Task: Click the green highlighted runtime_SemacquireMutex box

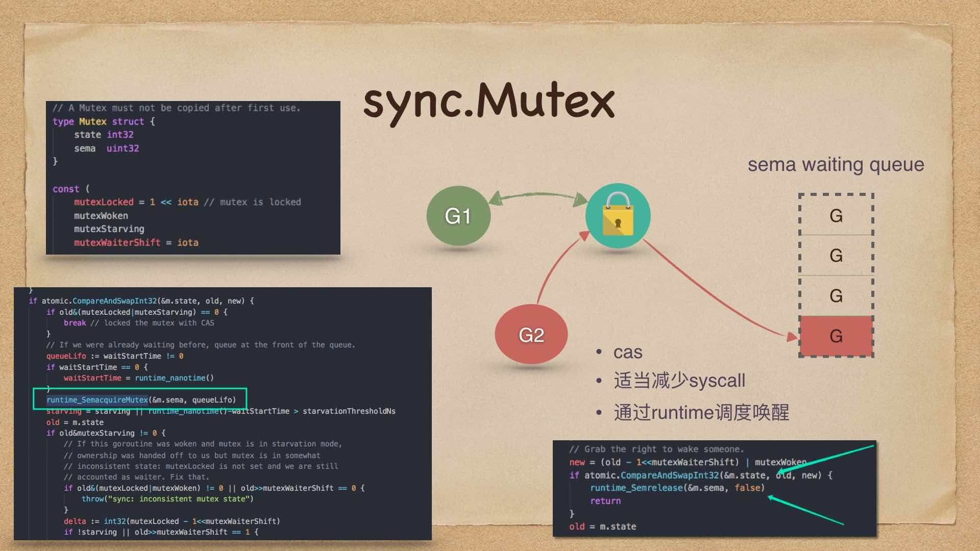Action: (140, 399)
